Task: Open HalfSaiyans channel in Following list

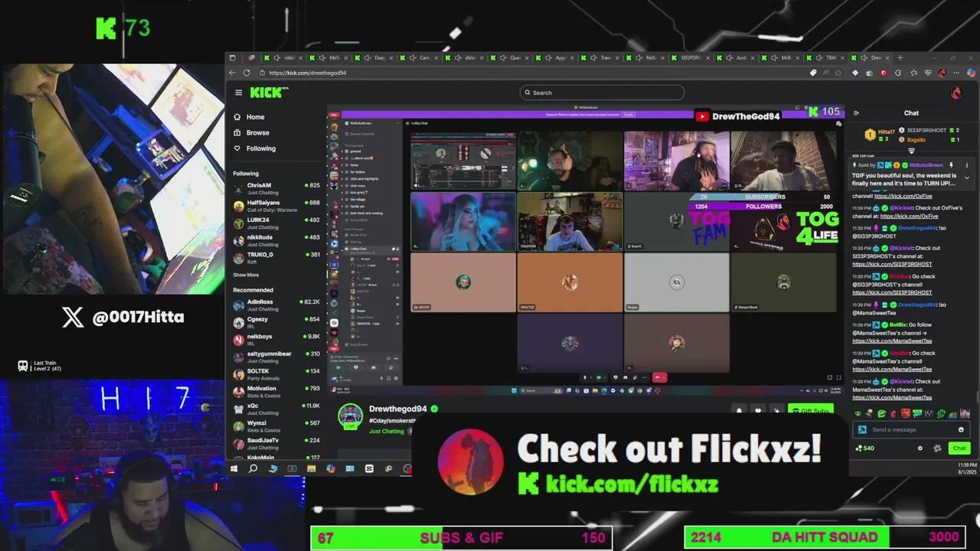Action: (x=276, y=207)
